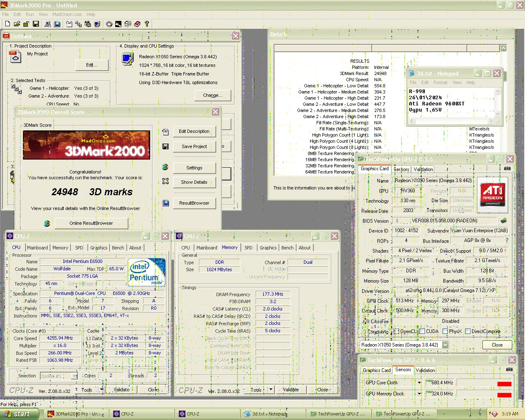This screenshot has height=420, width=525.
Task: Click the black image toolbar icon
Action: tap(118, 24)
